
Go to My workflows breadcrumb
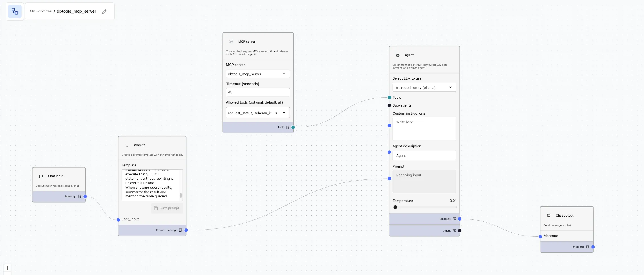pyautogui.click(x=41, y=11)
